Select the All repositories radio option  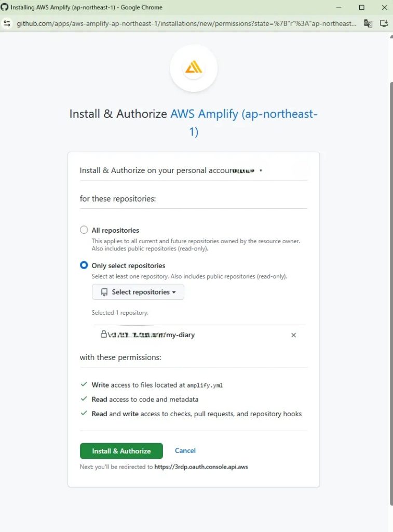[84, 230]
